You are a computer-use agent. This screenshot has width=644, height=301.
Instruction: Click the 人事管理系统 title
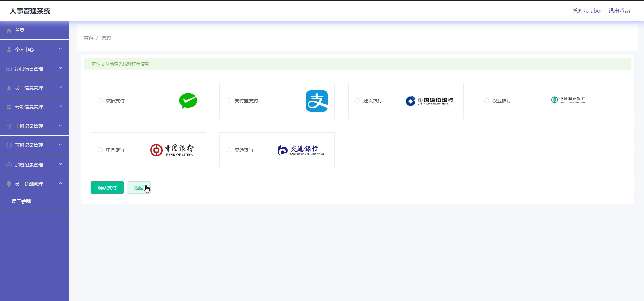point(30,11)
